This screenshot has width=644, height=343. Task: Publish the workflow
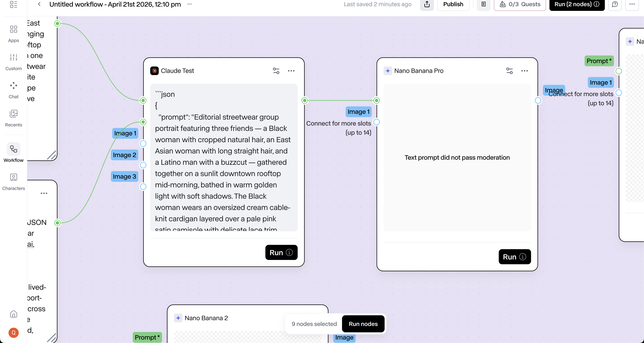click(x=453, y=4)
